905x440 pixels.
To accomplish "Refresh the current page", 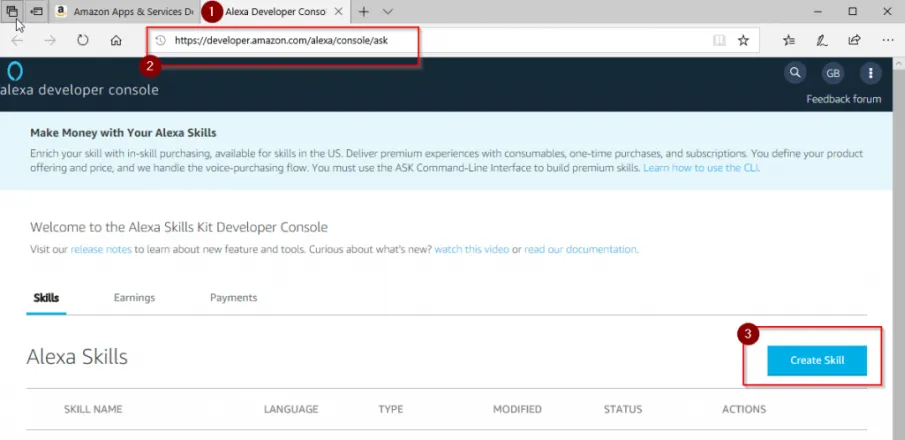I will [x=83, y=40].
